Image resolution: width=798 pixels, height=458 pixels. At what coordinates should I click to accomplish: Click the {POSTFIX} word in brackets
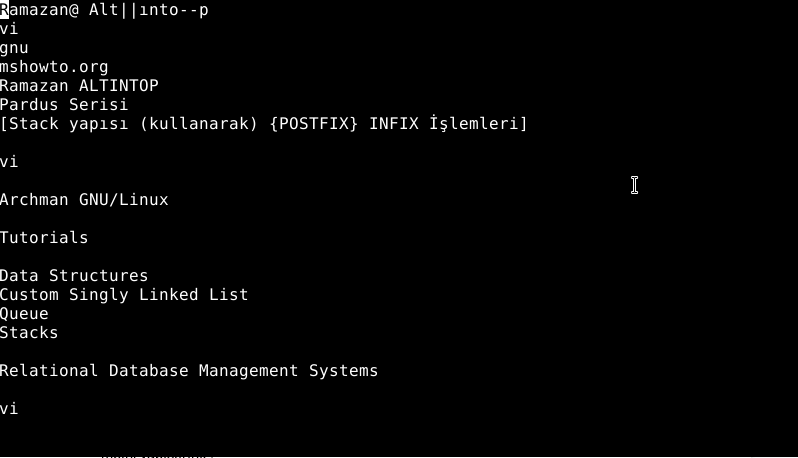tap(314, 124)
